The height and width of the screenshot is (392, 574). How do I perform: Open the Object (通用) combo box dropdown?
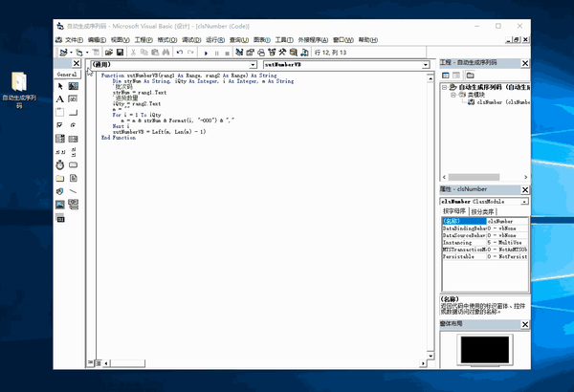point(253,65)
